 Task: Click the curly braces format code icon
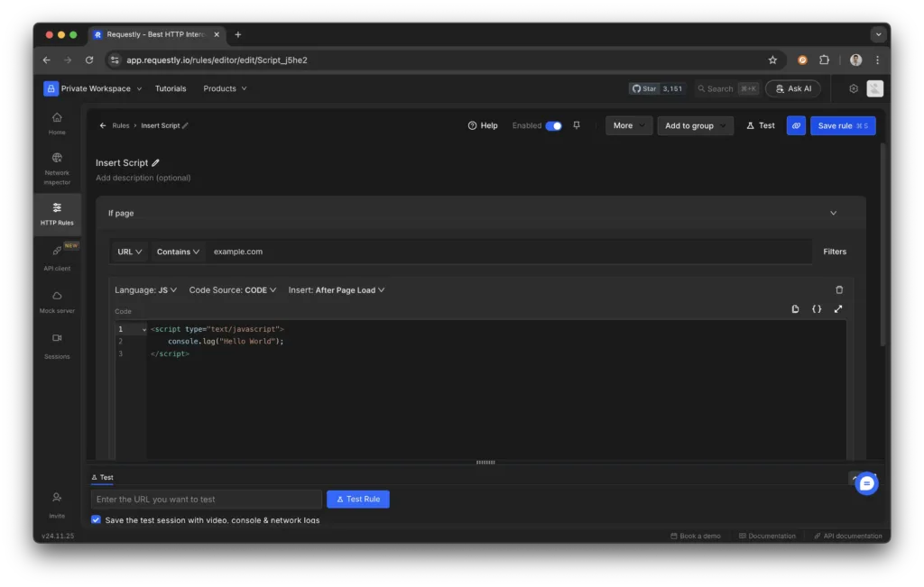pyautogui.click(x=816, y=308)
